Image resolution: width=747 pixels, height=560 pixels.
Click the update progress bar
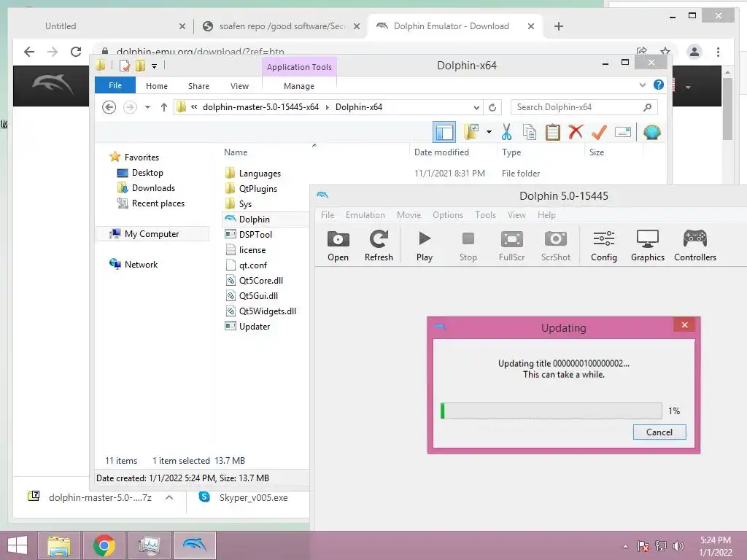(x=551, y=411)
